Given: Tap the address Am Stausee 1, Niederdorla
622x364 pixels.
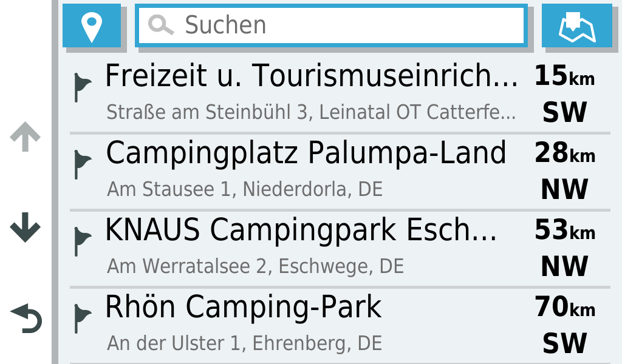Looking at the screenshot, I should tap(245, 190).
